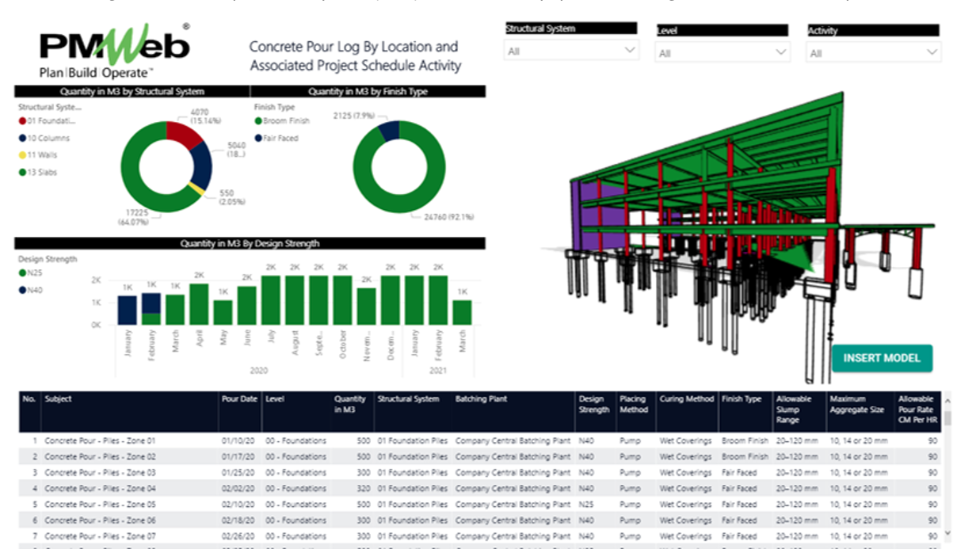Click the table scrollbar down arrow

point(949,534)
